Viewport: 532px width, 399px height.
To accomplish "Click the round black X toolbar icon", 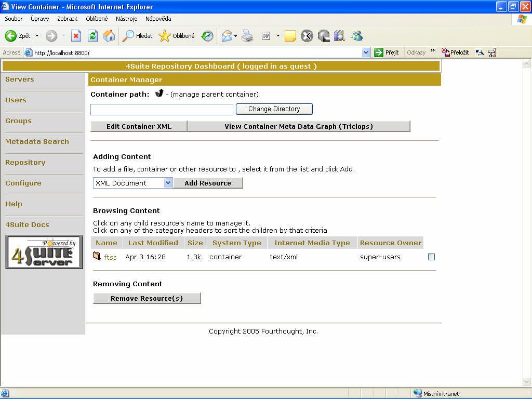I will [x=307, y=36].
